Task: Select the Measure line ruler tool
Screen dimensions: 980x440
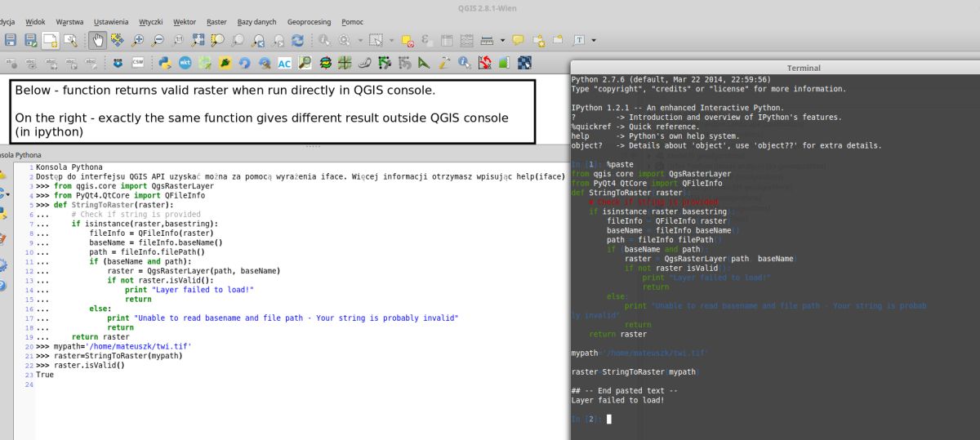Action: (x=487, y=39)
